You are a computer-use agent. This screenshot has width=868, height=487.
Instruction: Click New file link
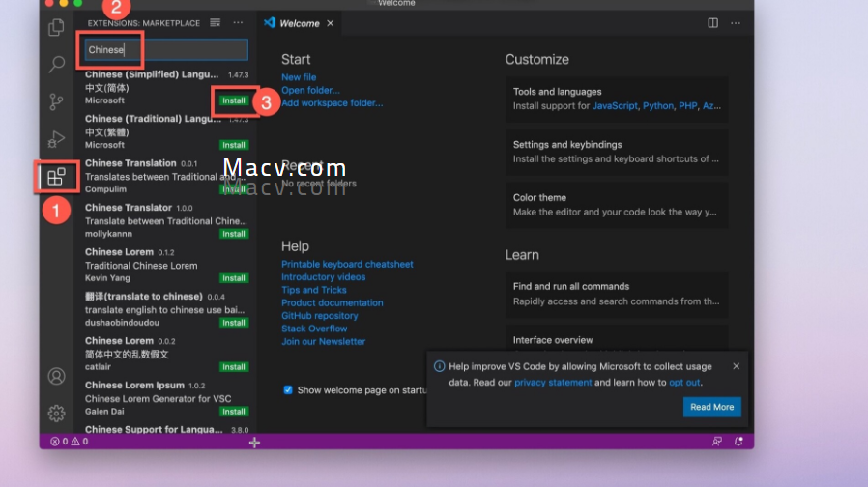[299, 77]
